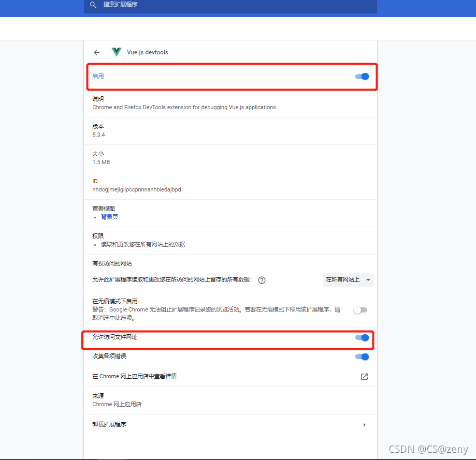The image size is (476, 460).
Task: Open external link icon for Chrome 网上应用店
Action: pyautogui.click(x=364, y=377)
